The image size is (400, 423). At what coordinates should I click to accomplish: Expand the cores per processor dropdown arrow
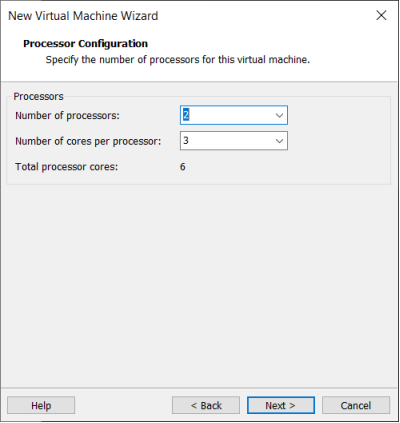click(x=279, y=141)
